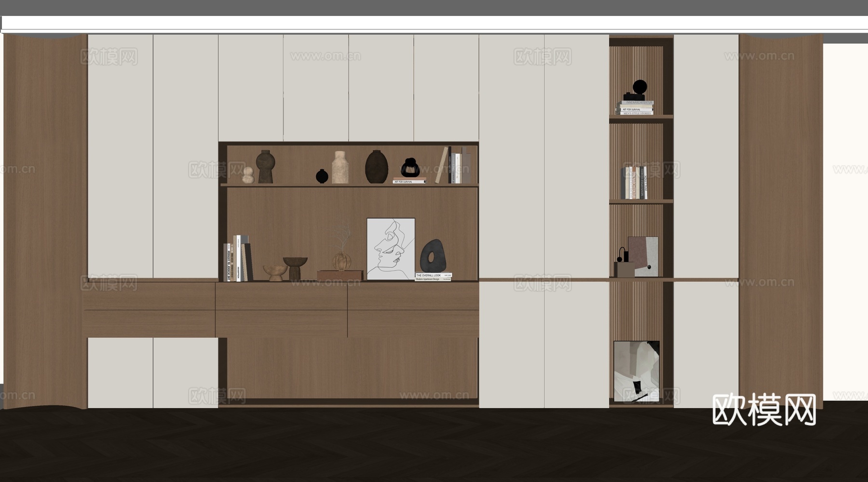The image size is (868, 482).
Task: Choose the upright books in the middle slatted niche
Action: pos(634,183)
